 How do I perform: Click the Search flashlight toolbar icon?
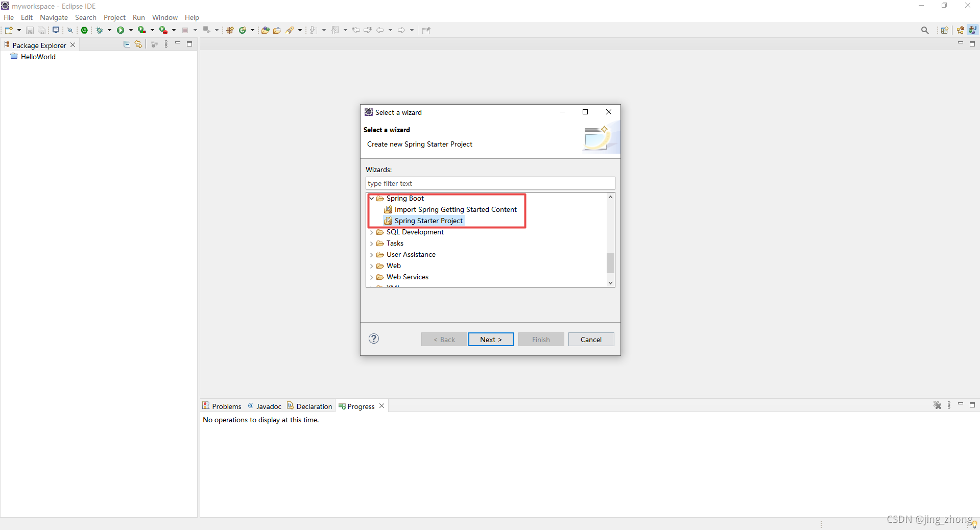[290, 30]
